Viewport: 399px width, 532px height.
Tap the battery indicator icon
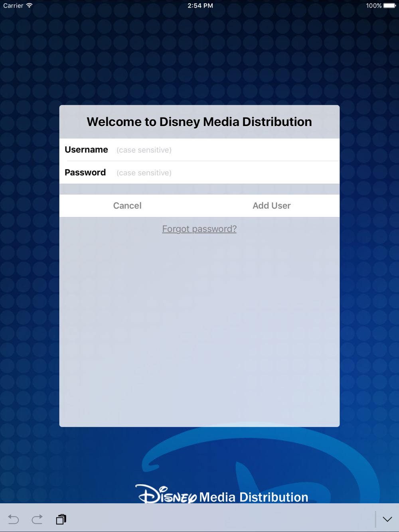click(390, 6)
